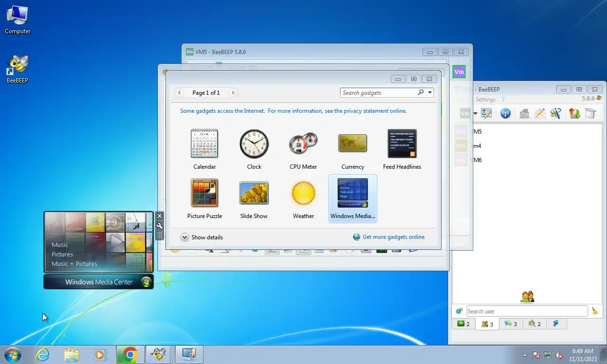The width and height of the screenshot is (607, 364).
Task: Select the Feed Headlines gadget
Action: point(402,149)
